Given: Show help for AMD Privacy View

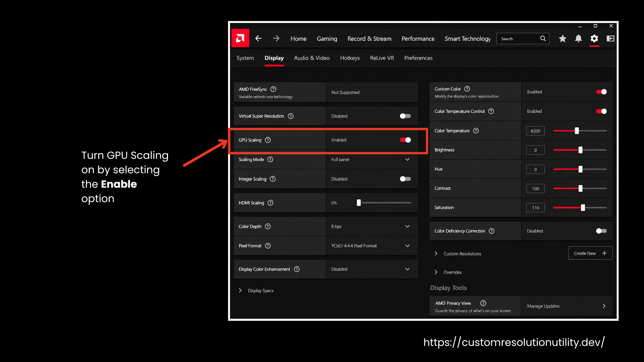Looking at the screenshot, I should click(x=483, y=303).
